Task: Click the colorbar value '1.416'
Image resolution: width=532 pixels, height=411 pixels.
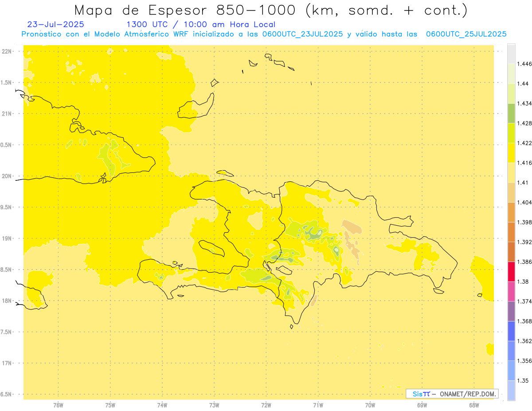Action: coord(525,163)
